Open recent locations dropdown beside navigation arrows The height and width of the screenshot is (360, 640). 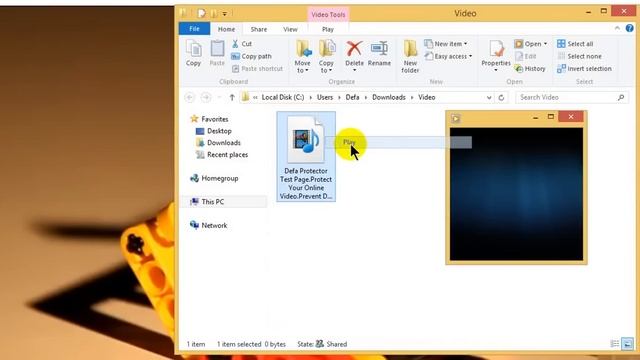coord(219,97)
